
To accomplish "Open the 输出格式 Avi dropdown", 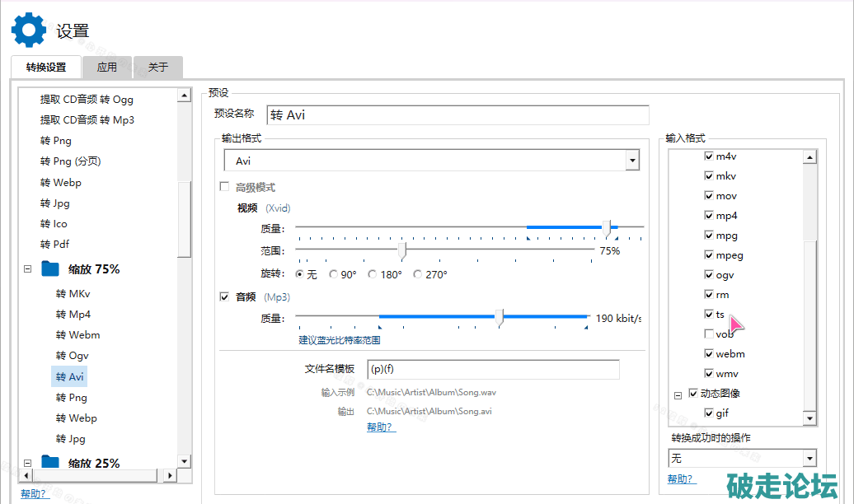I will point(632,160).
